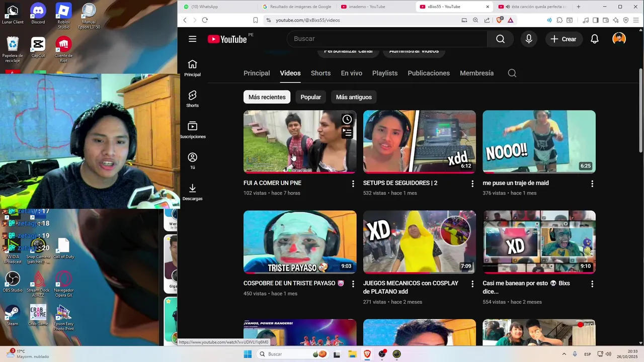The height and width of the screenshot is (362, 644).
Task: Click the YouTube logo
Action: (x=227, y=39)
